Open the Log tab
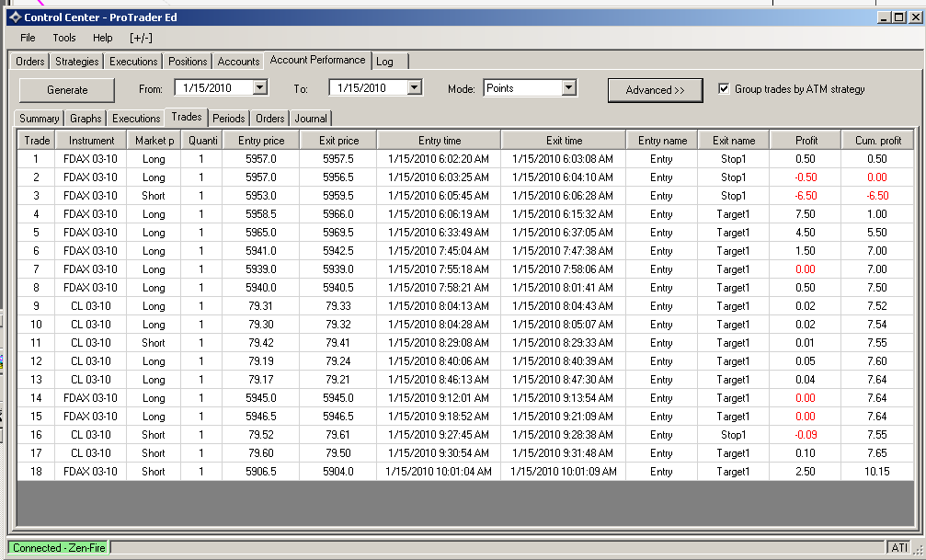 coord(390,62)
